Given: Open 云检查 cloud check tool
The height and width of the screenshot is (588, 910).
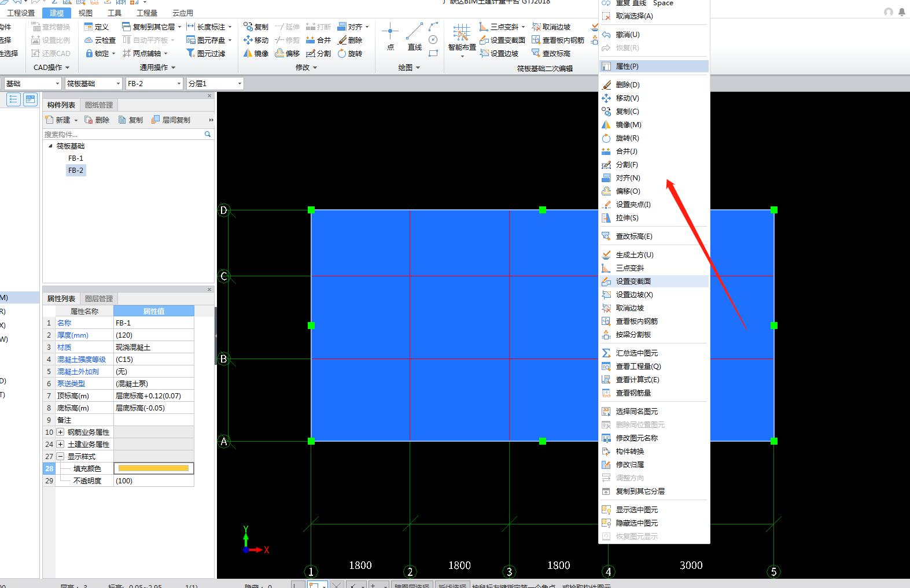Looking at the screenshot, I should click(100, 40).
